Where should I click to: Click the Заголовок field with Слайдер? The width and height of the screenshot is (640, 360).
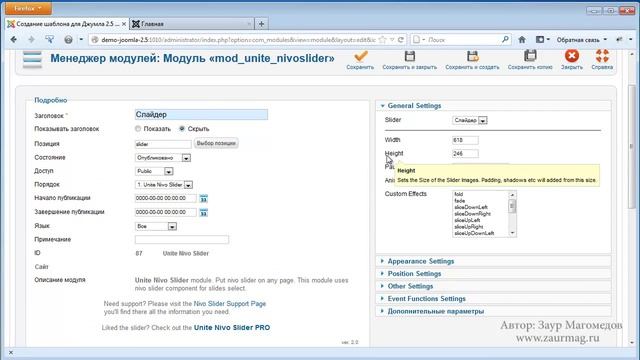[201, 115]
